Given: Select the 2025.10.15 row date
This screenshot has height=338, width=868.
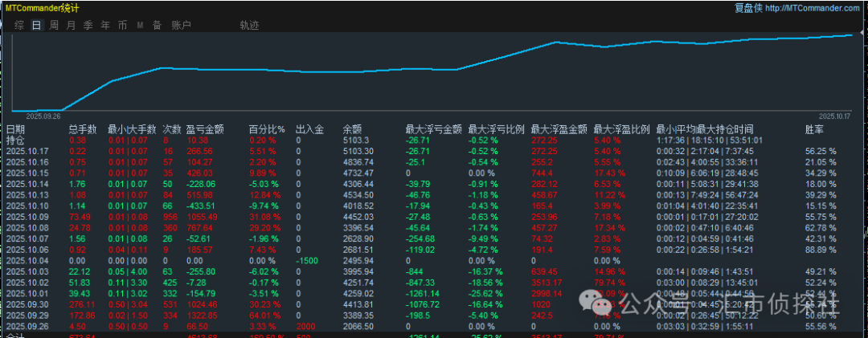Looking at the screenshot, I should coord(27,173).
